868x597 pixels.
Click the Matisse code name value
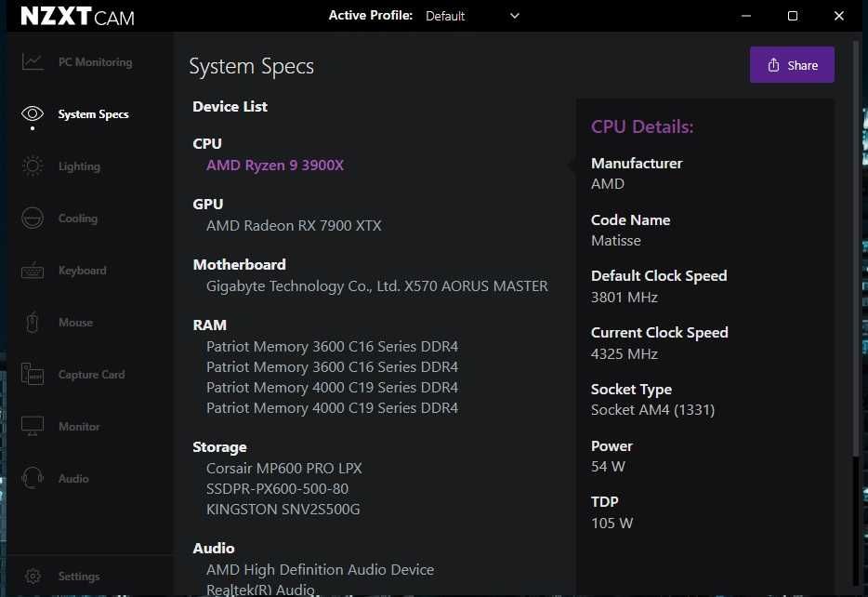616,240
